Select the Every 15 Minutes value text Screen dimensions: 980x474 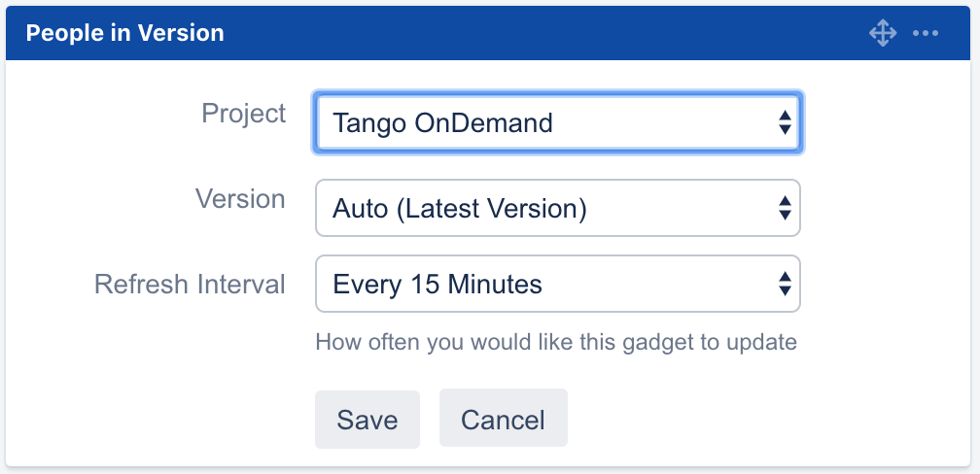pyautogui.click(x=437, y=284)
